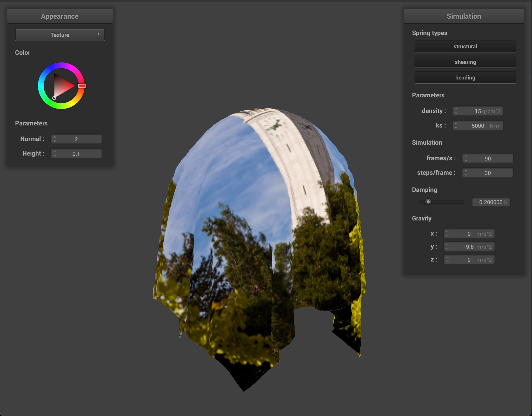Increase the Normal value with its up arrow
This screenshot has width=532, height=416.
coord(55,137)
